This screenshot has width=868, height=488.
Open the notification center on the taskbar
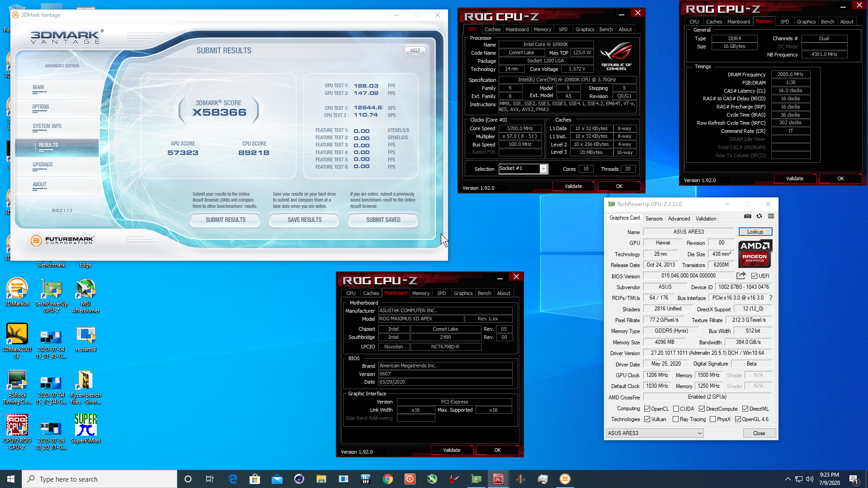(x=854, y=479)
